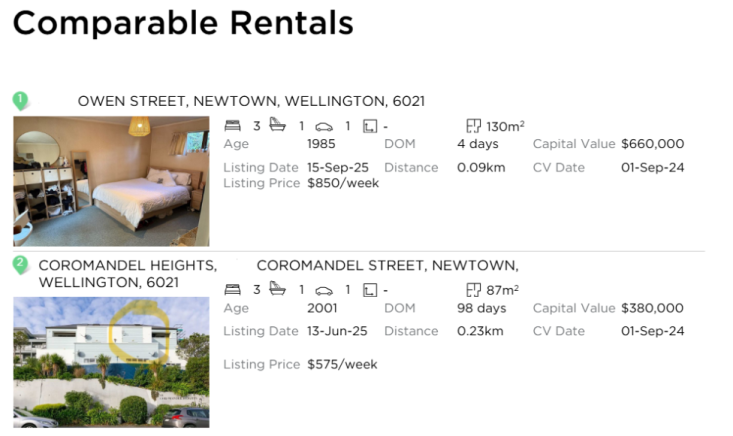Open the Owen Street bedroom photo

[x=111, y=181]
